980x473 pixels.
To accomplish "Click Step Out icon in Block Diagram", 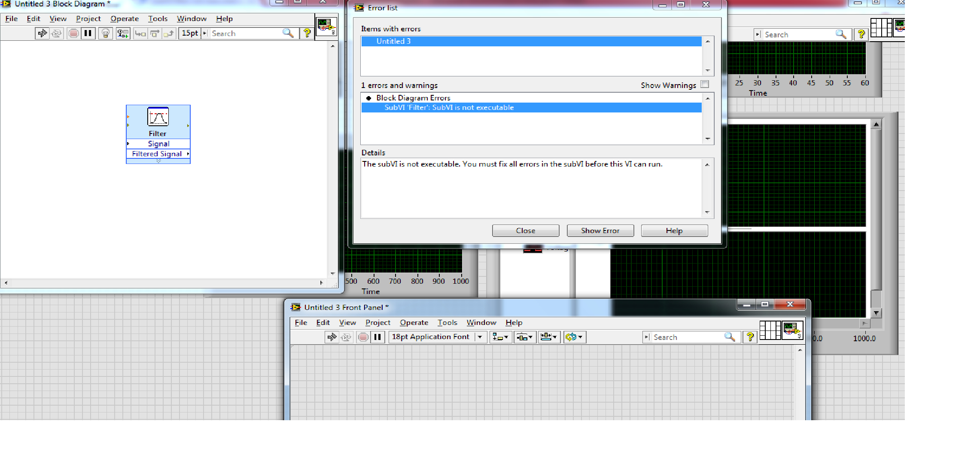I will (169, 33).
